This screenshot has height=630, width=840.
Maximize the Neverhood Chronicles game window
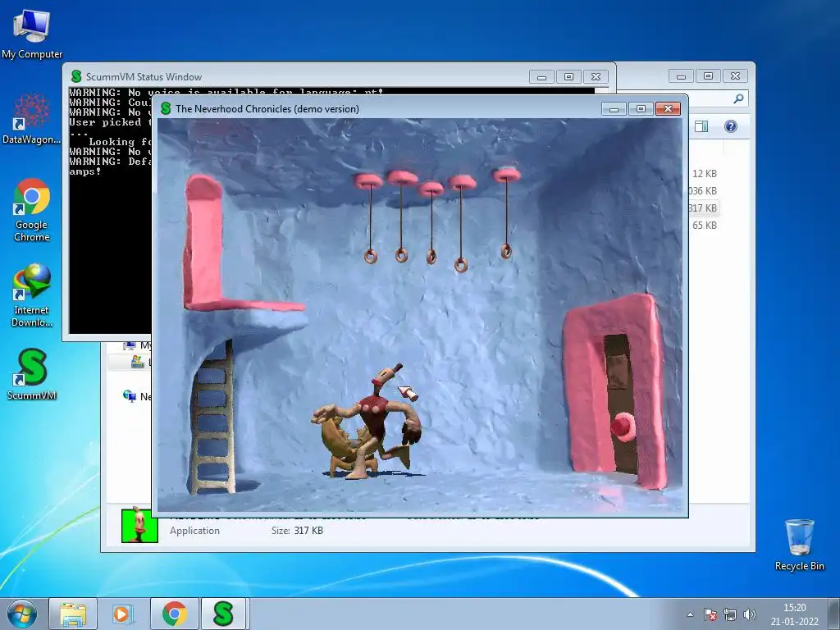(x=641, y=109)
